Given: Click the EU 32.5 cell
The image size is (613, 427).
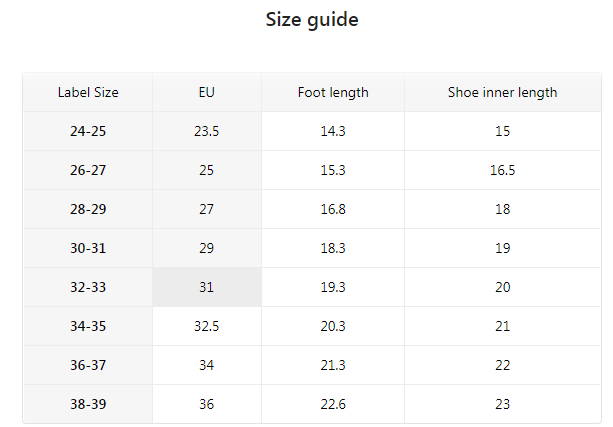Looking at the screenshot, I should point(207,326).
